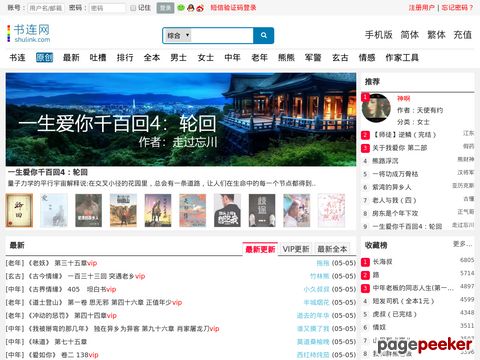Viewport: 480px width, 360px height.
Task: Open the 男士 nav category
Action: click(179, 58)
